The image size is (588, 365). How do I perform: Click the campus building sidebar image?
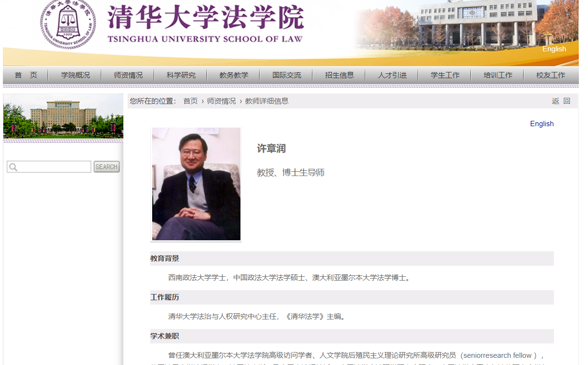pyautogui.click(x=63, y=116)
